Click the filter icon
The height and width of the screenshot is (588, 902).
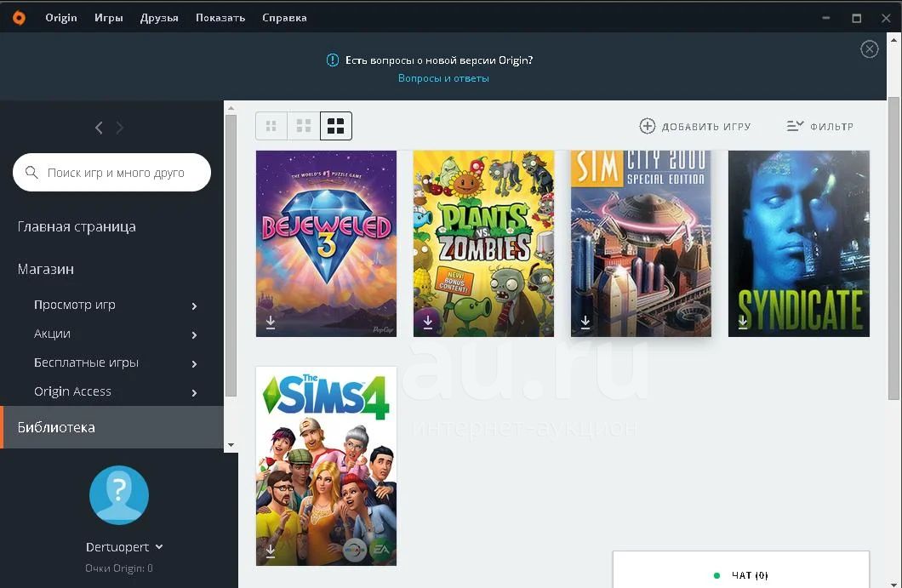[795, 125]
